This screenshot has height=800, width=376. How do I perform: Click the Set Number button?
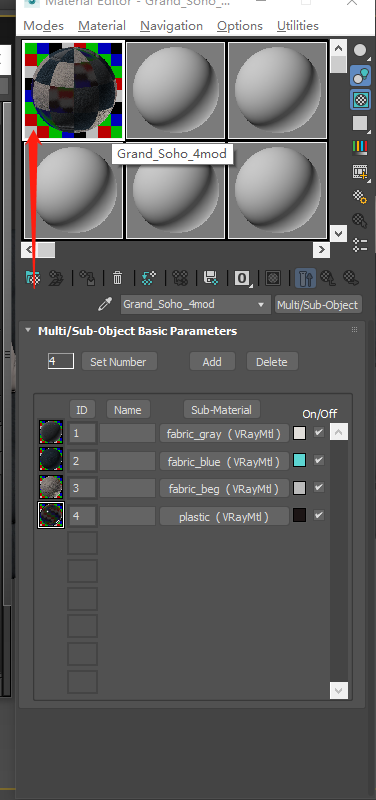(119, 362)
